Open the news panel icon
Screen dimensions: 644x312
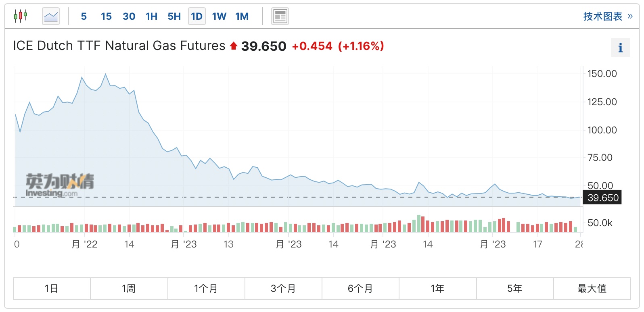click(280, 16)
